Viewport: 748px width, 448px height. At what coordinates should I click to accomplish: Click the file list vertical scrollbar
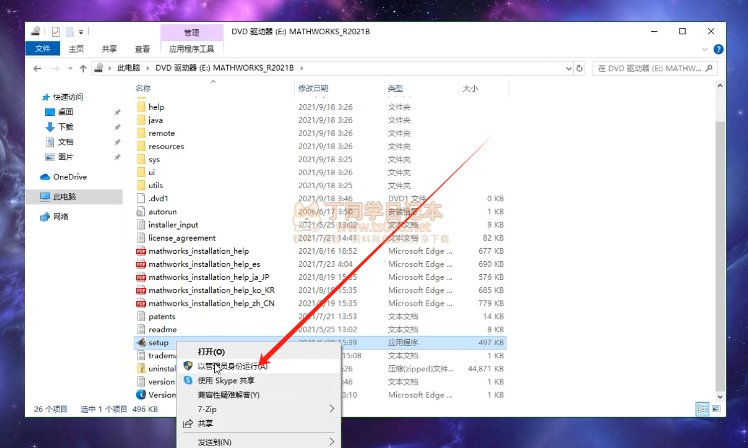point(720,256)
